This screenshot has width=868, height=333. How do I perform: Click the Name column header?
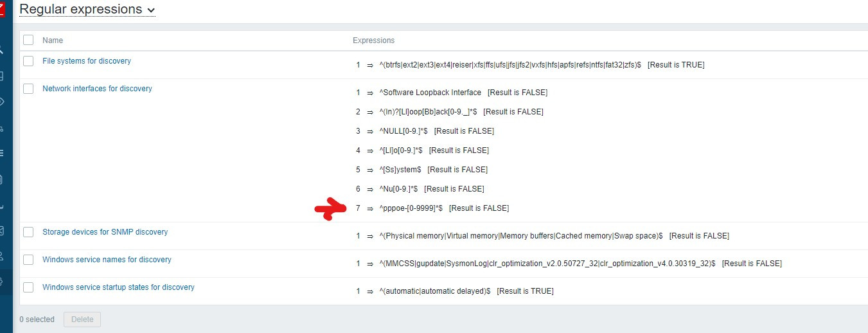53,40
